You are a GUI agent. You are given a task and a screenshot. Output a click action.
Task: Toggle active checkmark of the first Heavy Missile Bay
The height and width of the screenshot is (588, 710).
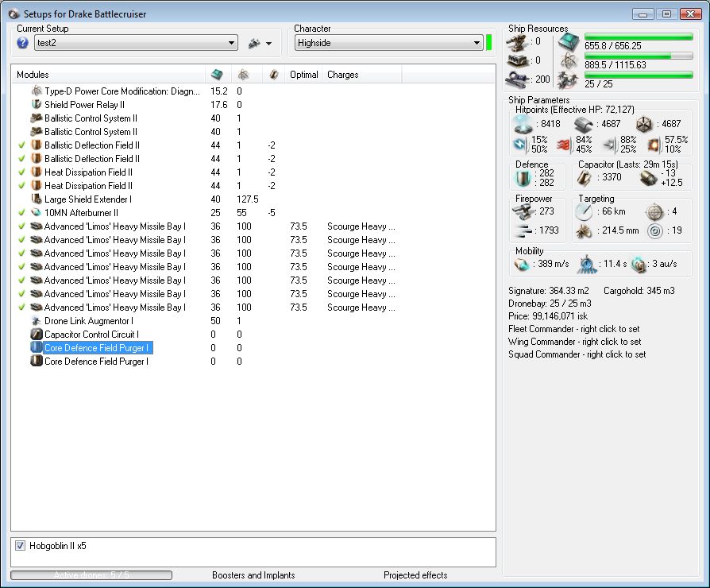coord(21,226)
